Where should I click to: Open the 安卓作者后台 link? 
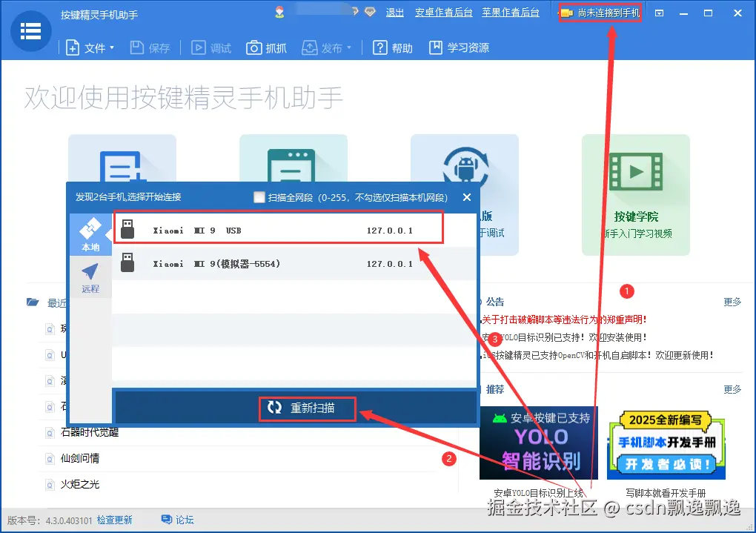pyautogui.click(x=443, y=13)
